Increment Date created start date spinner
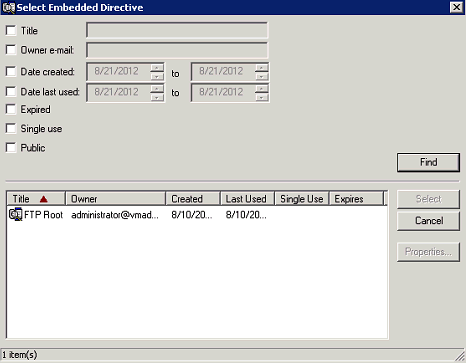 [x=157, y=68]
